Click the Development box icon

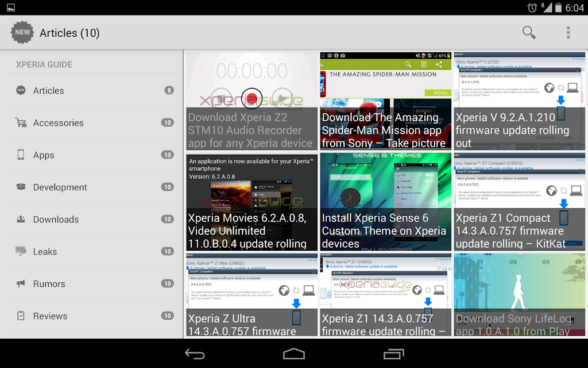pos(21,187)
